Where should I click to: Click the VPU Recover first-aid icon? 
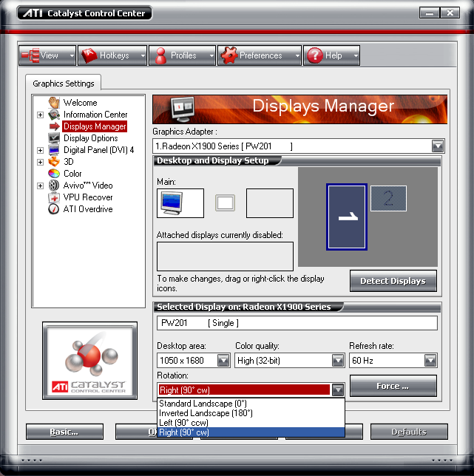pyautogui.click(x=54, y=197)
